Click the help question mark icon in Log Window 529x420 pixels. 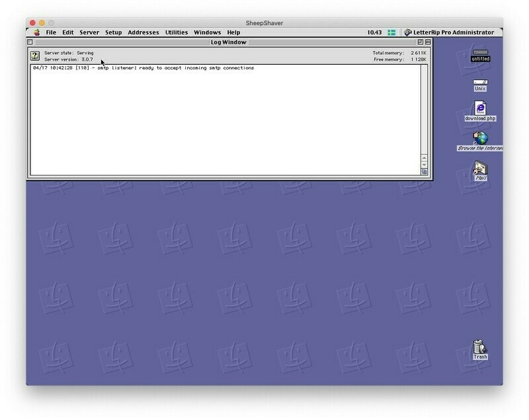pos(35,56)
